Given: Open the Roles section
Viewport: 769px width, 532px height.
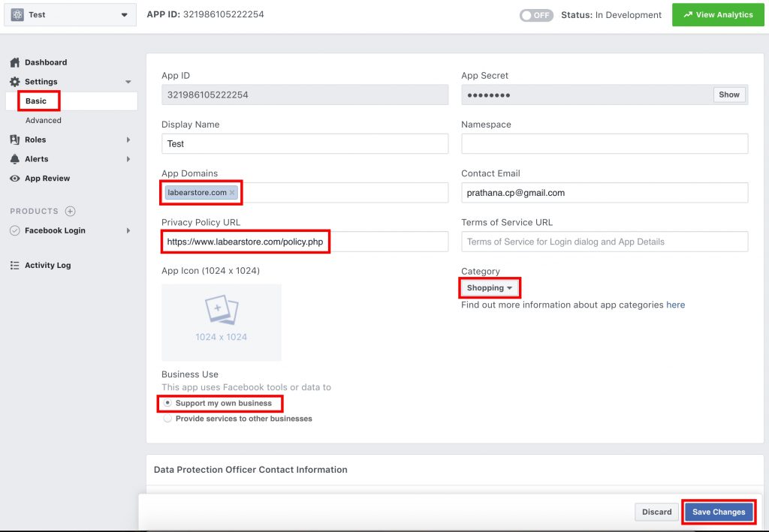Looking at the screenshot, I should pos(35,140).
